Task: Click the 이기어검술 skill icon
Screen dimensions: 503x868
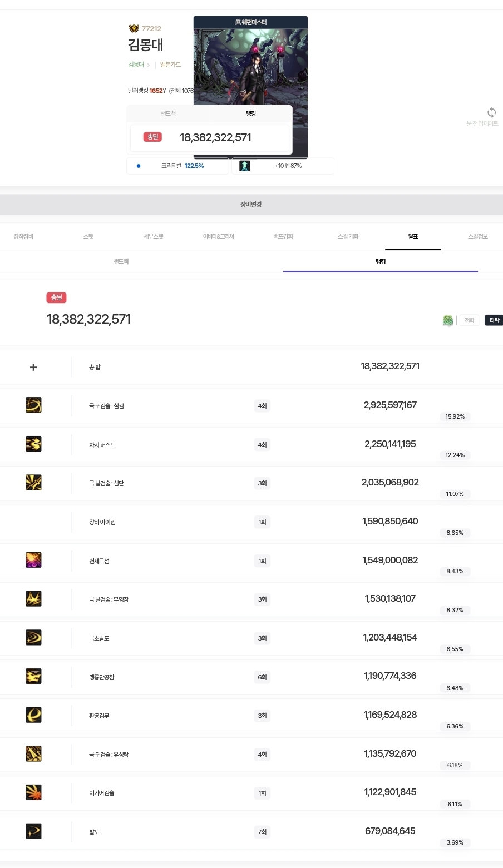Action: 33,792
